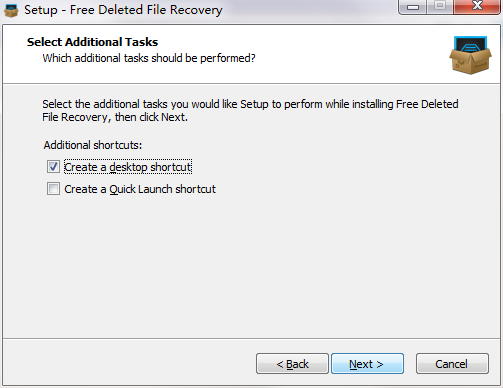Click the 'Select Additional Tasks' heading
The width and height of the screenshot is (503, 388).
(x=92, y=42)
